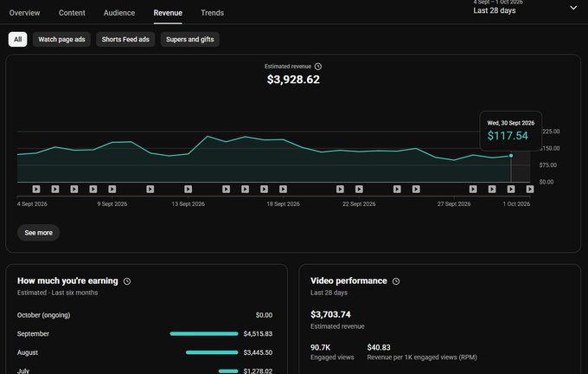This screenshot has width=588, height=374.
Task: Open the video marker above 13 Sept 2026
Action: 188,189
